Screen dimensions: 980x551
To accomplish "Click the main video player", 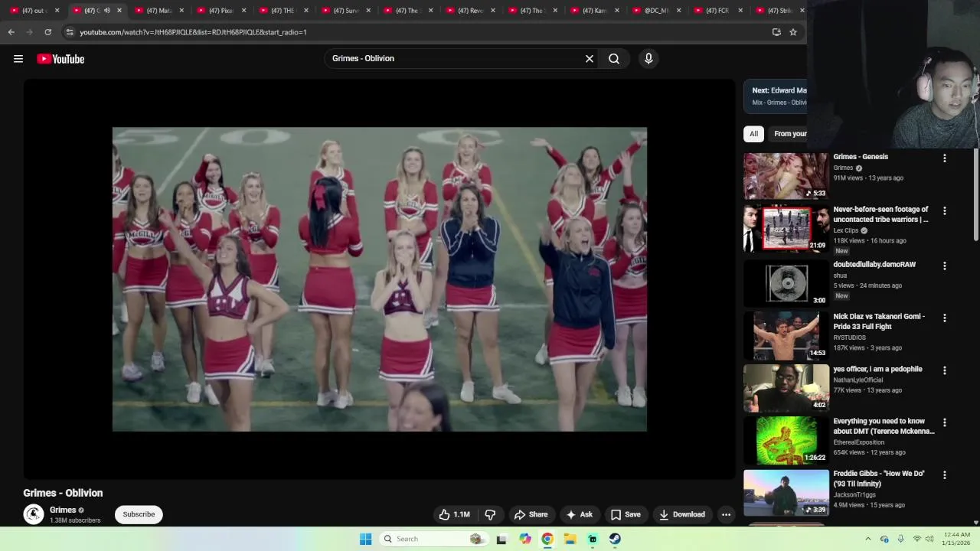I will coord(380,279).
